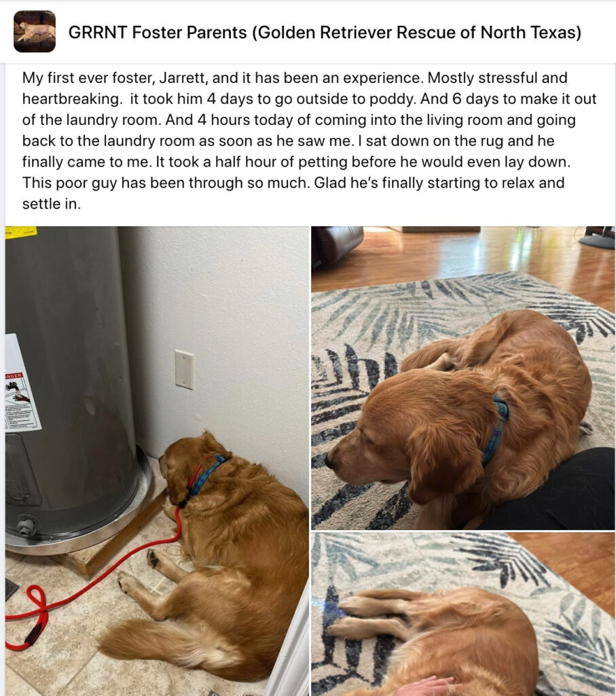Click the danger warning label on water heater

[22, 383]
